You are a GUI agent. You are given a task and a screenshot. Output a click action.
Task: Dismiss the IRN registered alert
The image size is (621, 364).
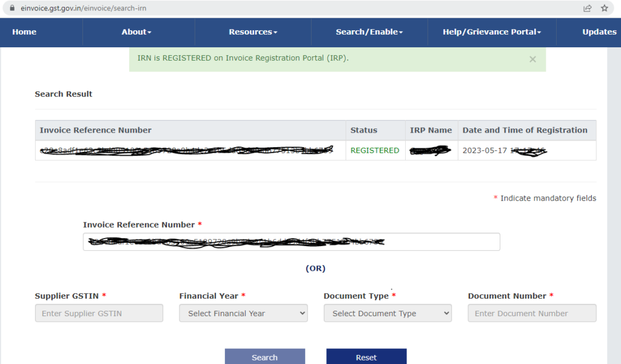532,59
